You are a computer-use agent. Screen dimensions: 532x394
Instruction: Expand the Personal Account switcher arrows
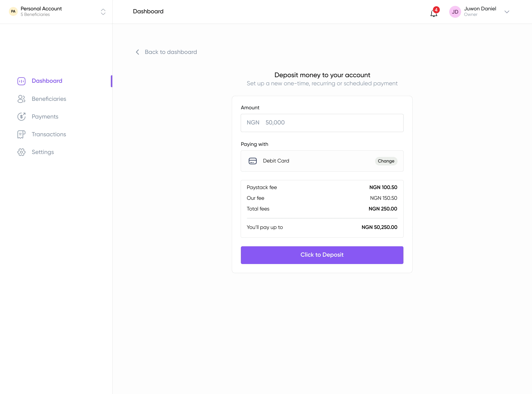(x=103, y=12)
